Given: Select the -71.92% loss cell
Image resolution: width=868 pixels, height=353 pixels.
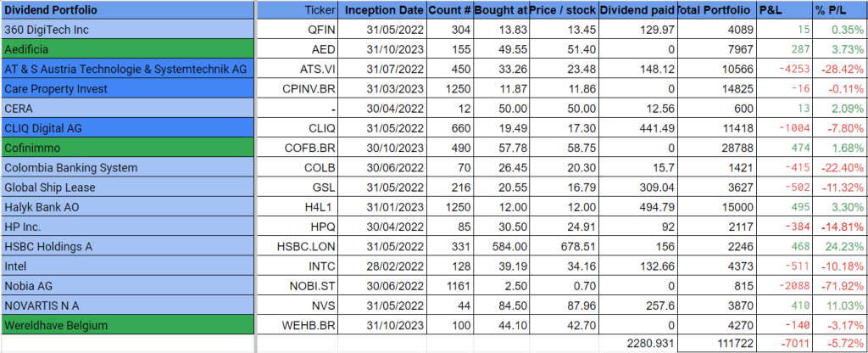Looking at the screenshot, I should [x=838, y=285].
